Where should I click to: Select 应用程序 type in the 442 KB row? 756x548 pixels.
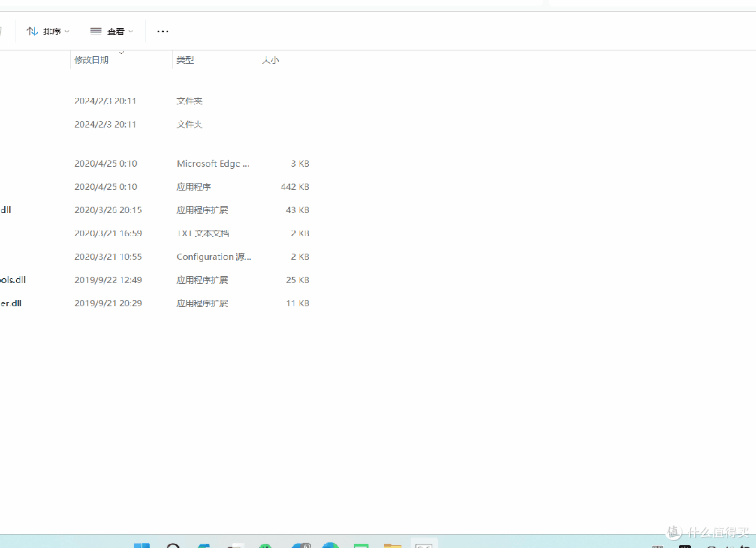tap(194, 186)
